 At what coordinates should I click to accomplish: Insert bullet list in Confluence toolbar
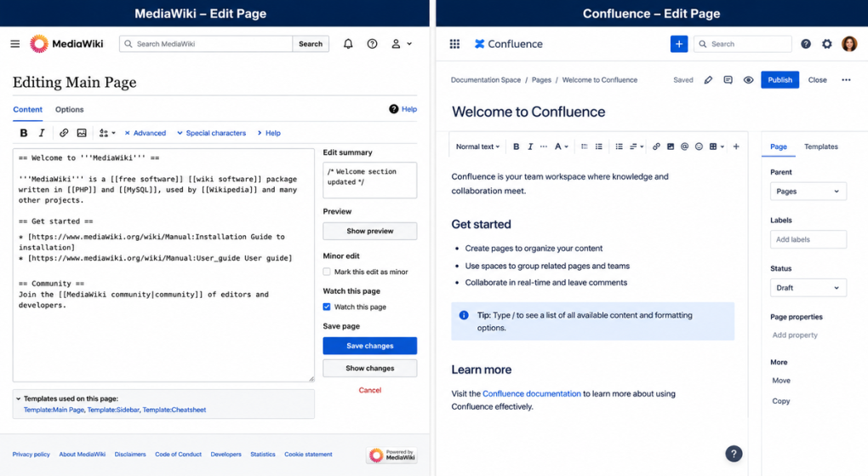point(599,146)
